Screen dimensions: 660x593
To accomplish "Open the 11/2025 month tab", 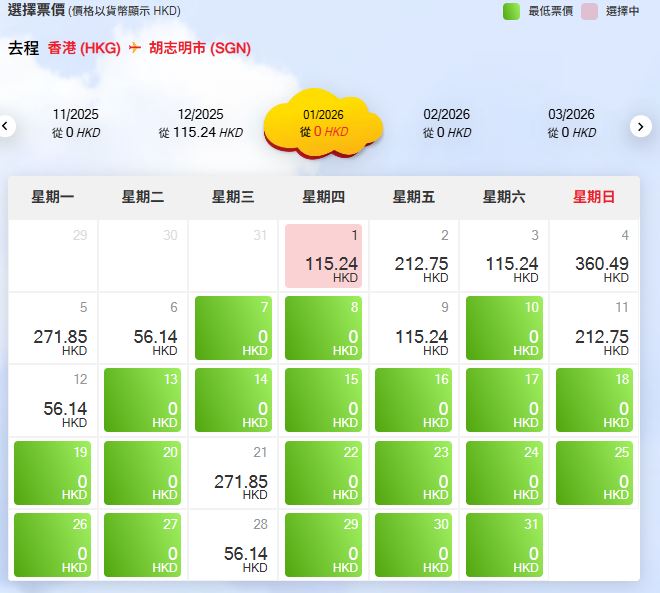I will tap(76, 123).
